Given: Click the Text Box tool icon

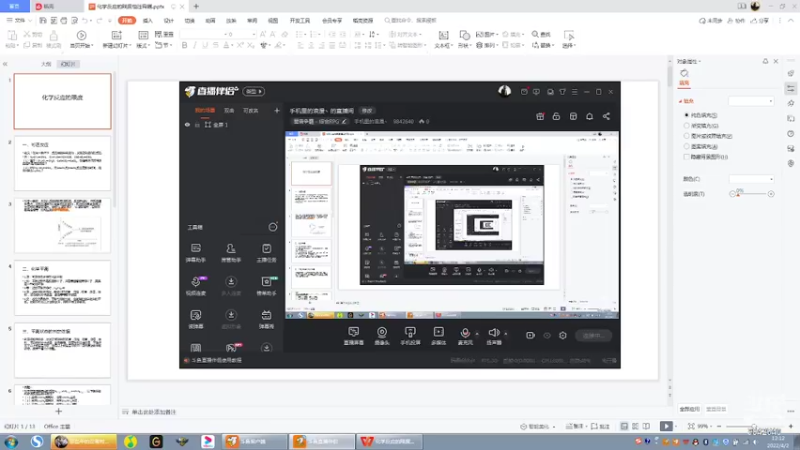Looking at the screenshot, I should (443, 35).
